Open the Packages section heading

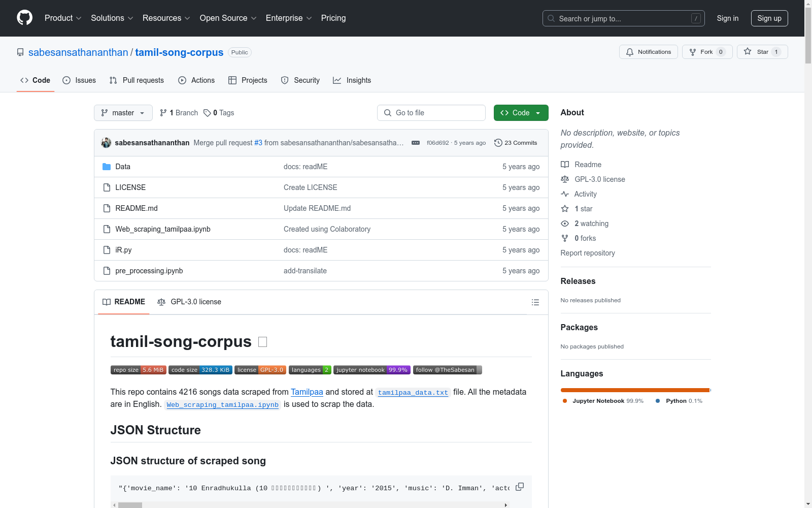pos(579,328)
